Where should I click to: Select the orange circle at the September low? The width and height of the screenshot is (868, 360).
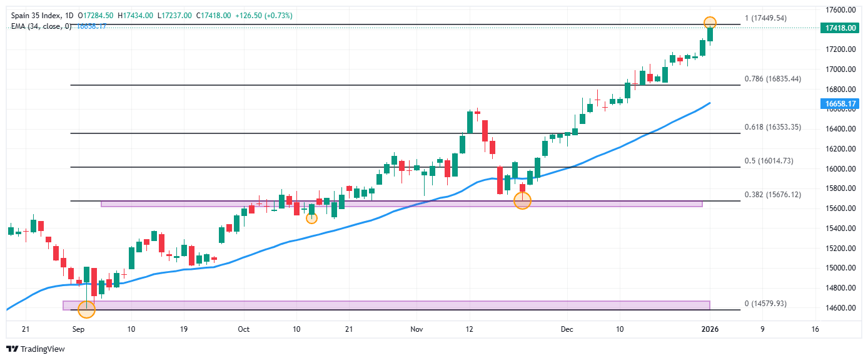[86, 308]
